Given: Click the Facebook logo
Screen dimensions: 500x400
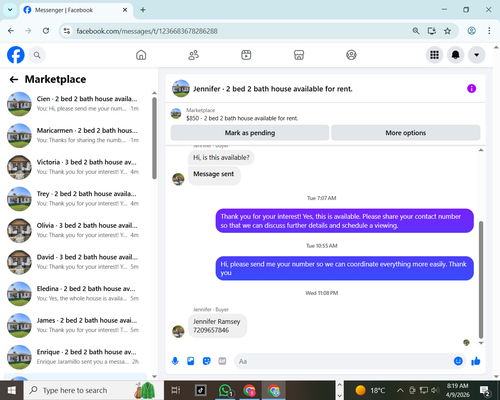Looking at the screenshot, I should [16, 55].
